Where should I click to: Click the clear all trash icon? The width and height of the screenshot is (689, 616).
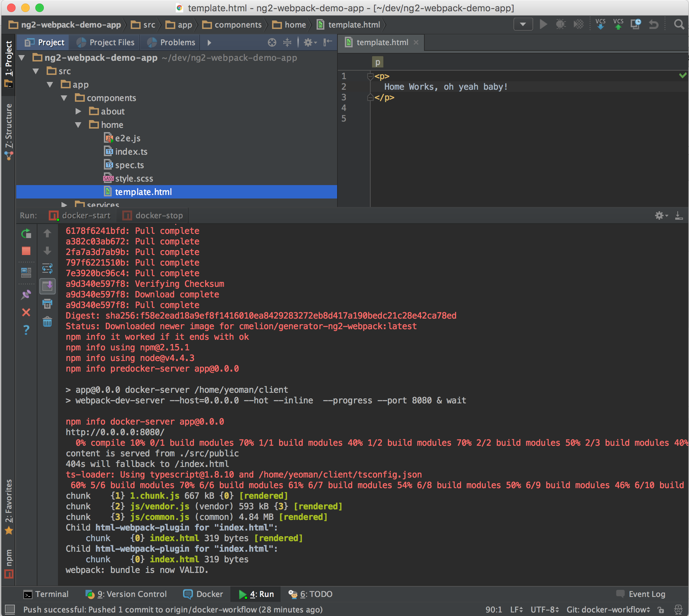(47, 322)
